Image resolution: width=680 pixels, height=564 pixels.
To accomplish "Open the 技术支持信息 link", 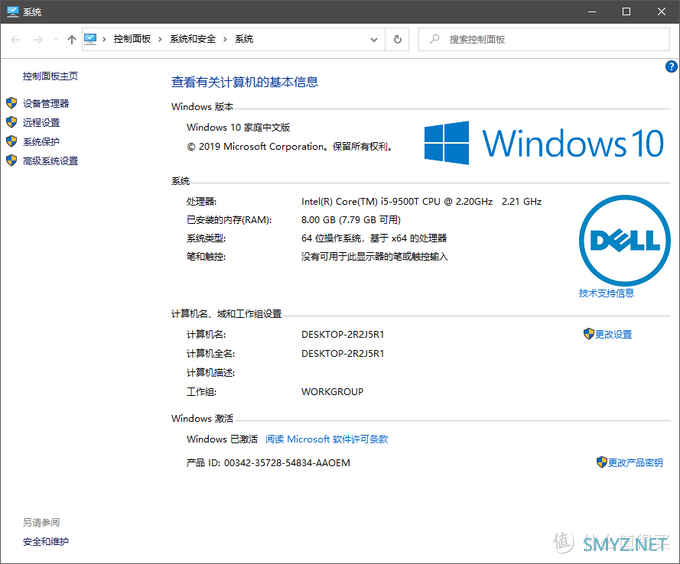I will (x=606, y=293).
